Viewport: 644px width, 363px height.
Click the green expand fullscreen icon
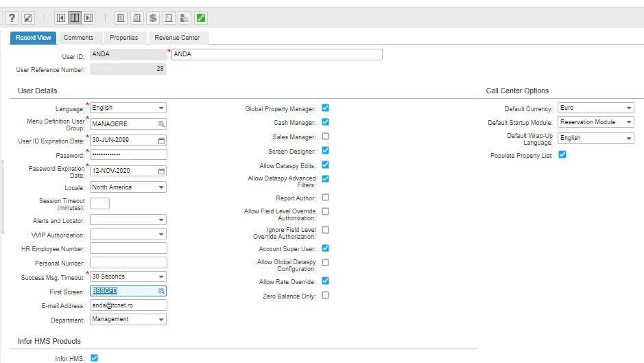pos(201,18)
